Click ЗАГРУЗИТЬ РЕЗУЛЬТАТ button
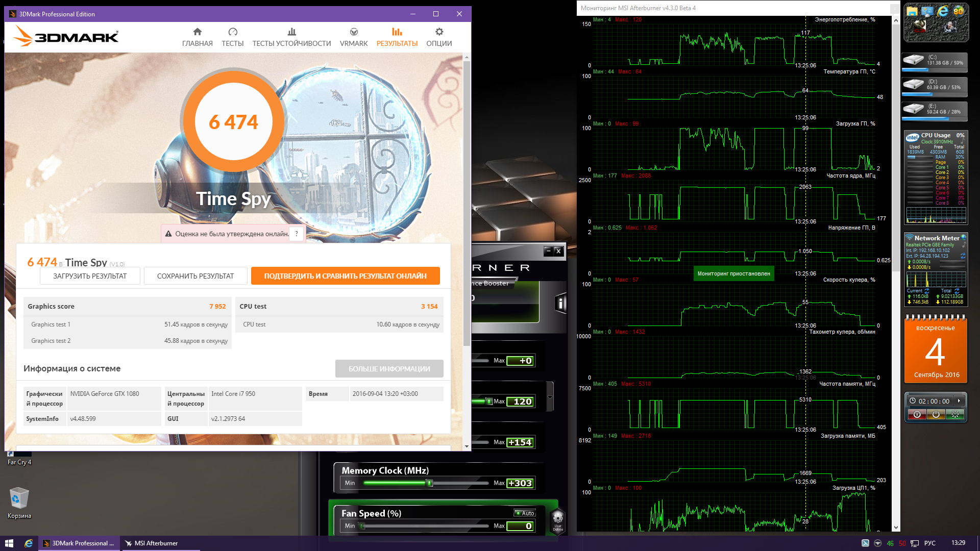The width and height of the screenshot is (980, 551). (90, 276)
